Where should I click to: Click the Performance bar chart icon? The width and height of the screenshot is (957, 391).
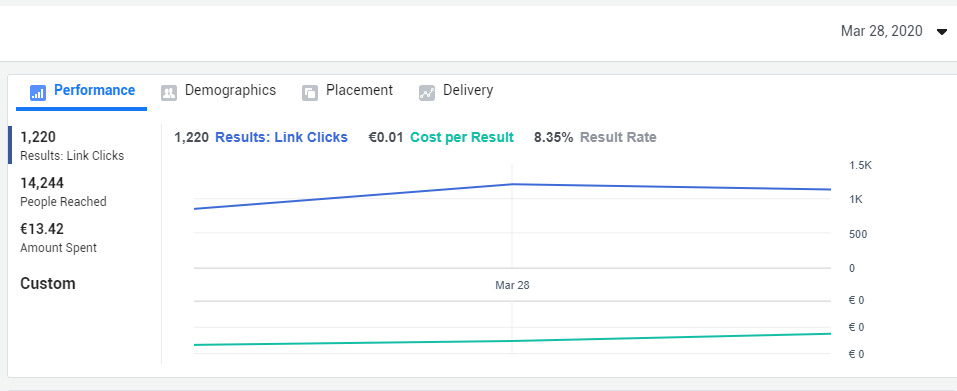click(x=38, y=93)
